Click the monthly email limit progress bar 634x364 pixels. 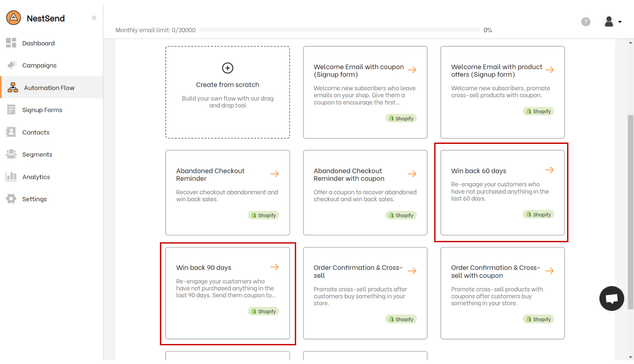[339, 30]
